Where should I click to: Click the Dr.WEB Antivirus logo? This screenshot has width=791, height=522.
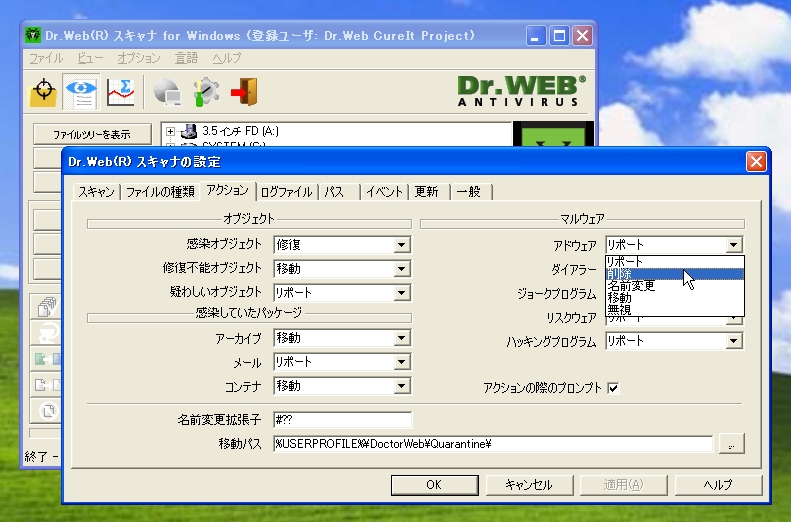pyautogui.click(x=522, y=91)
